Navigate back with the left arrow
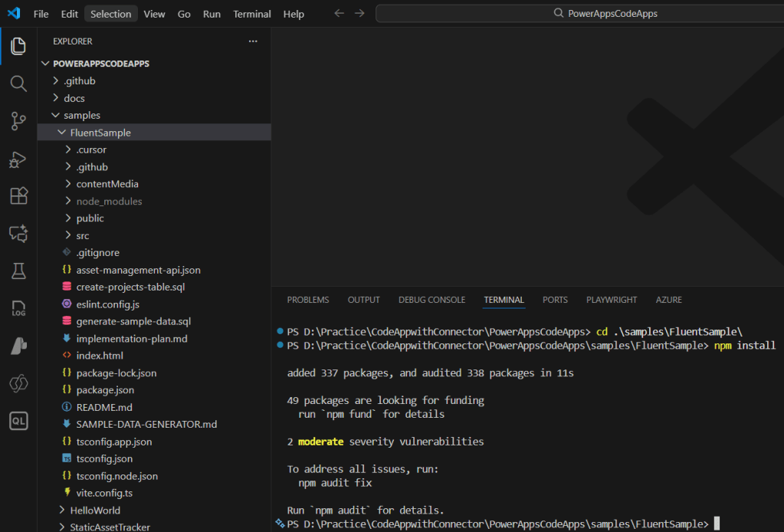784x532 pixels. click(340, 14)
